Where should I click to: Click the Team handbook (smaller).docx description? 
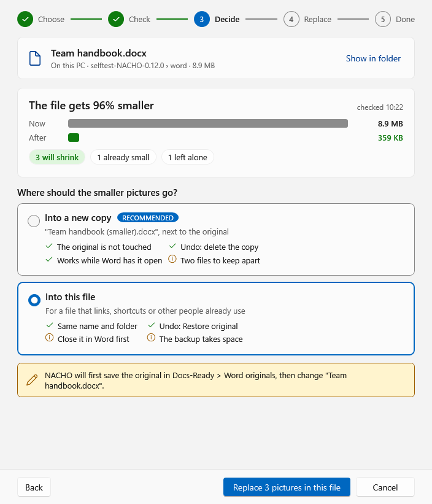(137, 232)
